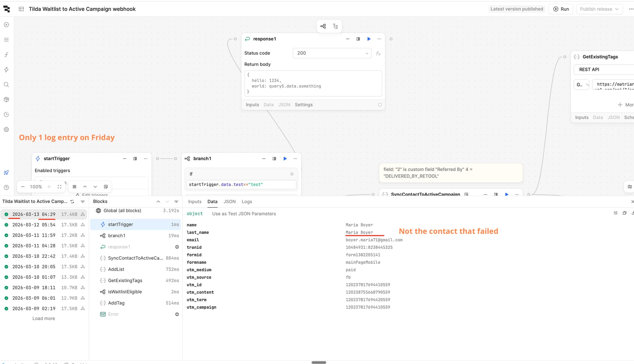Collapse the startTrigger block
Screen dimensions: 634x364
tap(124, 159)
